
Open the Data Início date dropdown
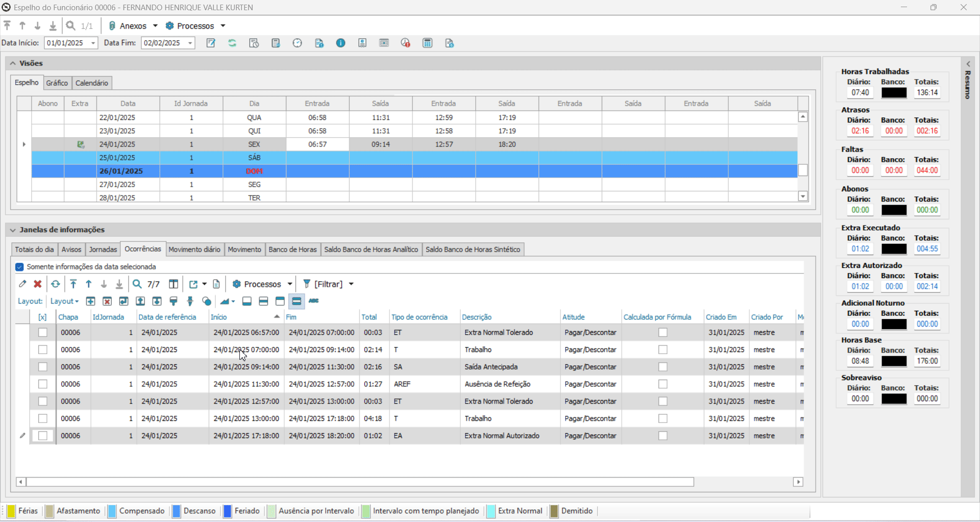pos(93,43)
